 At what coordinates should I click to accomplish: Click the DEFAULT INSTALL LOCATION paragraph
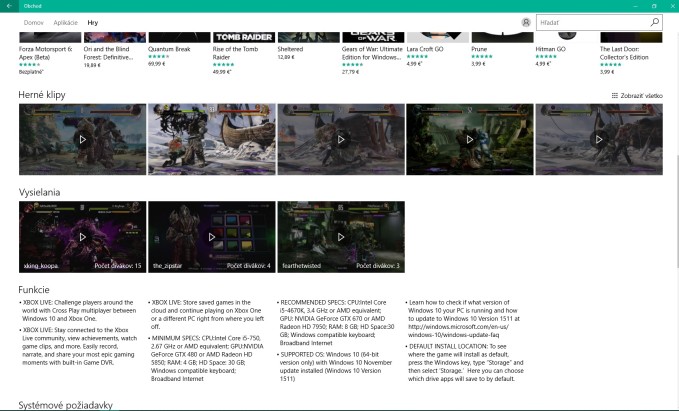point(466,362)
